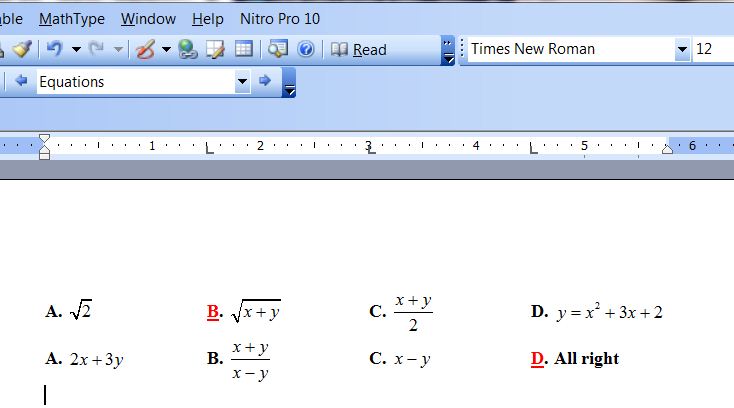Image resolution: width=734 pixels, height=408 pixels.
Task: Click the Right Indent ruler marker
Action: (x=668, y=149)
